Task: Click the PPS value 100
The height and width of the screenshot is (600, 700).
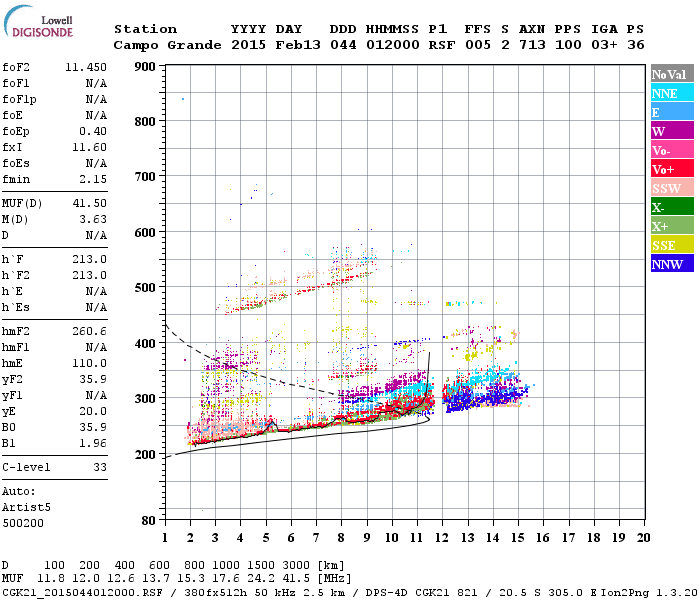Action: tap(568, 45)
